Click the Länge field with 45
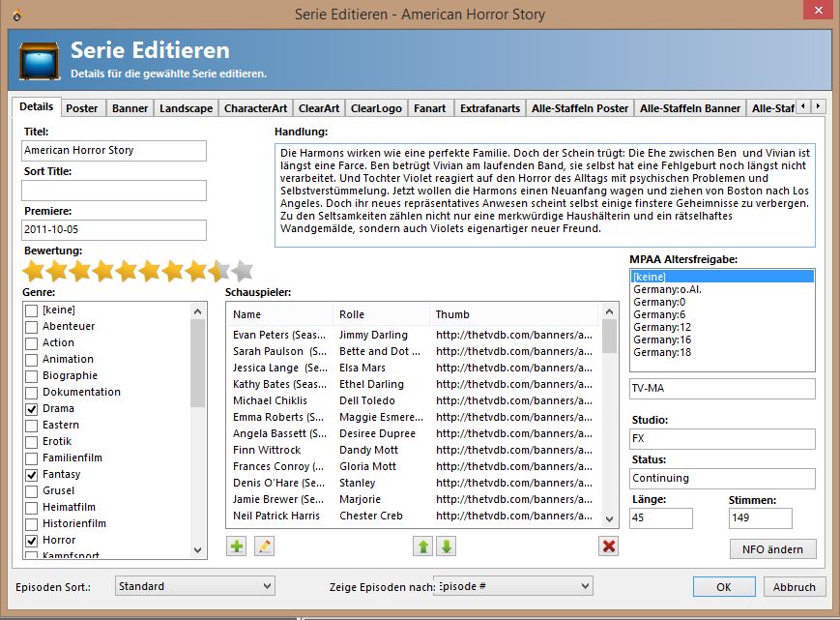Viewport: 840px width, 620px height. pyautogui.click(x=661, y=518)
